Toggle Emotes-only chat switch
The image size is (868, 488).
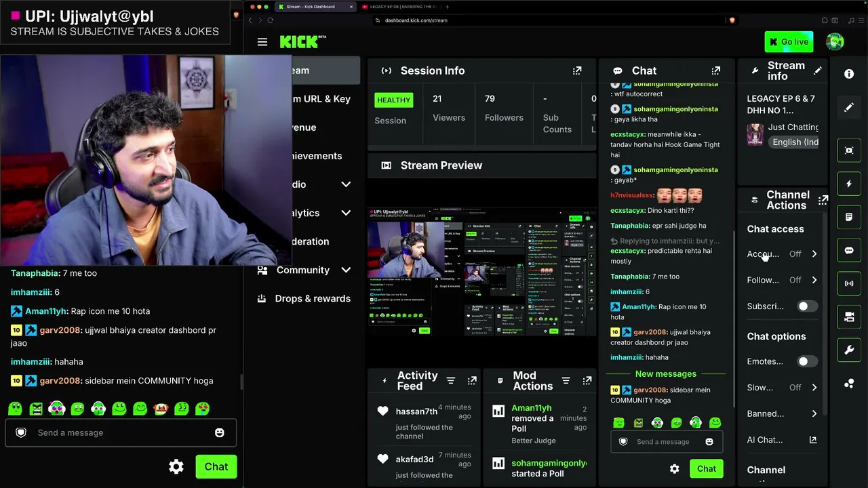(x=806, y=361)
